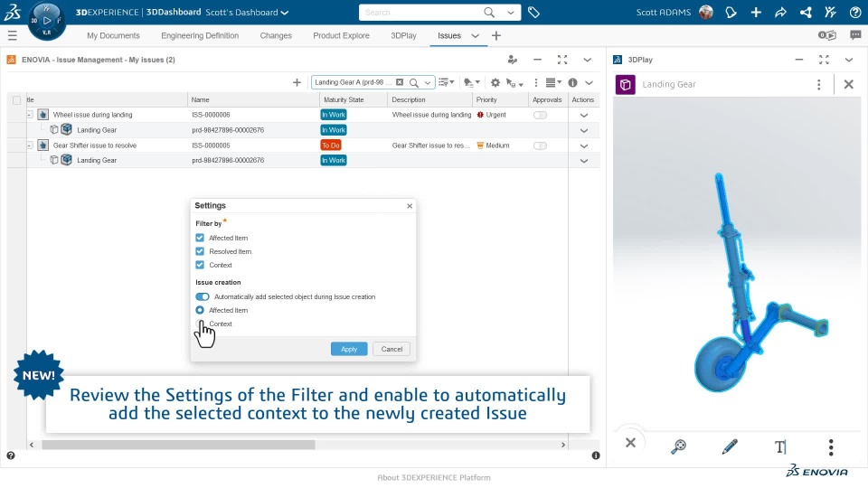Viewport: 868px width, 488px height.
Task: Uncheck the Context filter checkbox
Action: (x=200, y=265)
